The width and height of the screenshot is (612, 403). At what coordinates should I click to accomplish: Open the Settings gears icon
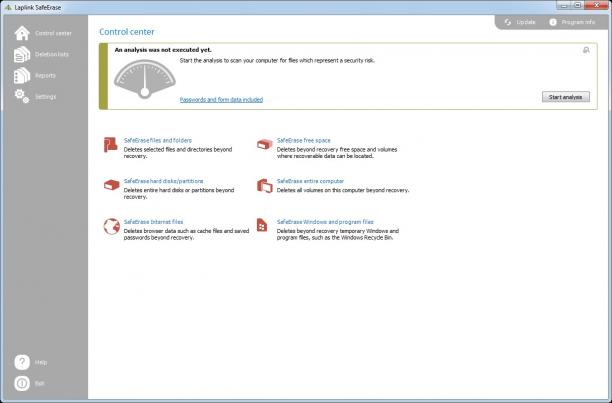pyautogui.click(x=22, y=96)
